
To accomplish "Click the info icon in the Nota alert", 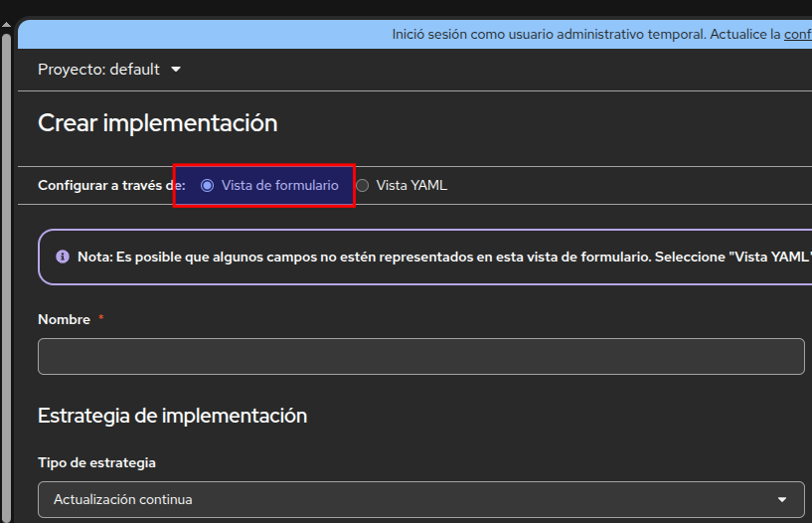I will coord(63,257).
